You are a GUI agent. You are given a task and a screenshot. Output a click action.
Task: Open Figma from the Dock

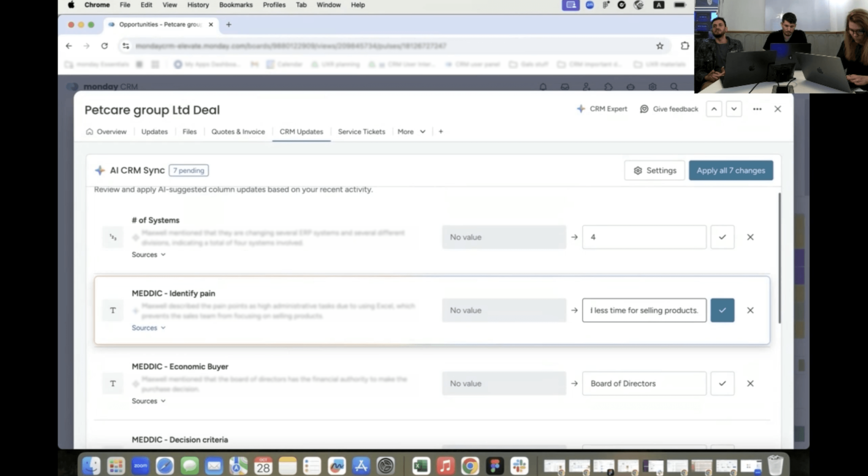click(495, 466)
